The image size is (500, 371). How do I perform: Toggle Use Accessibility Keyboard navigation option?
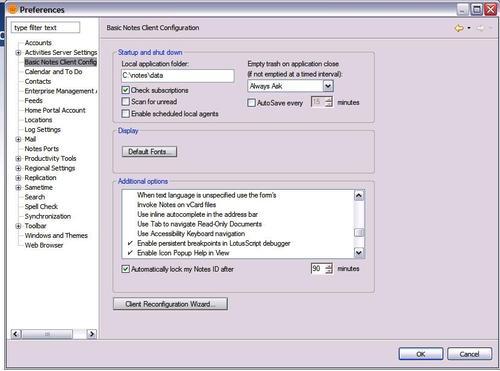[x=191, y=234]
